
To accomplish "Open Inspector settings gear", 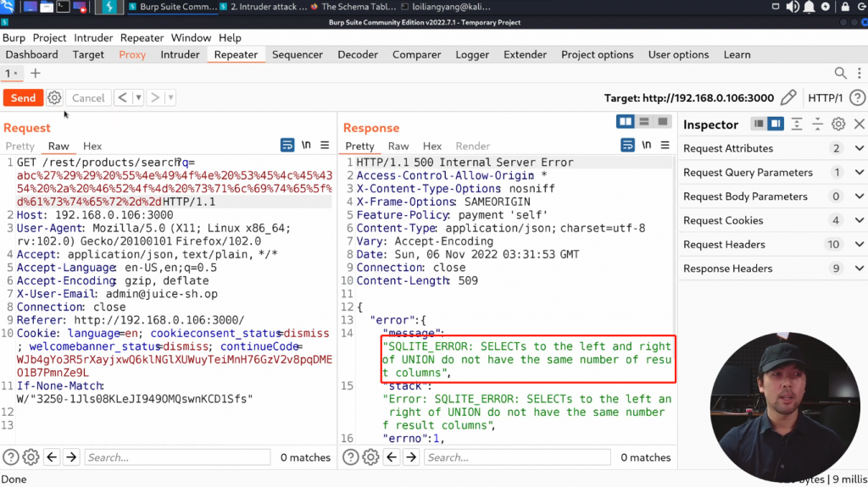I will (838, 125).
